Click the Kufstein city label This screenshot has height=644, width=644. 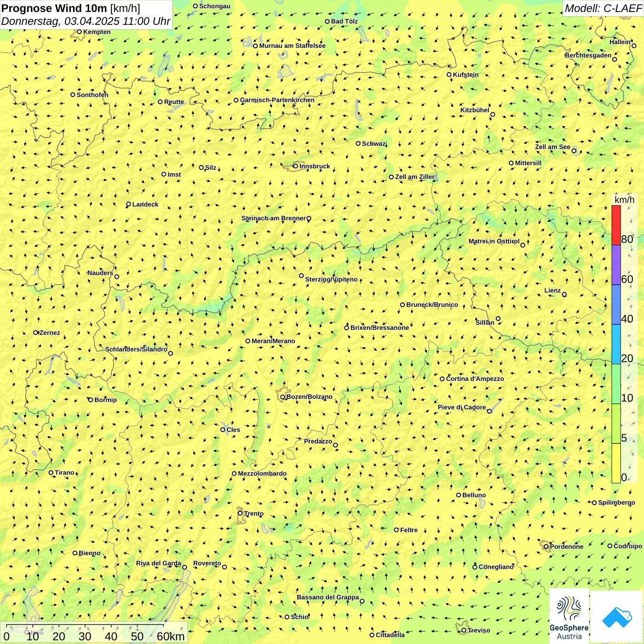tap(466, 75)
